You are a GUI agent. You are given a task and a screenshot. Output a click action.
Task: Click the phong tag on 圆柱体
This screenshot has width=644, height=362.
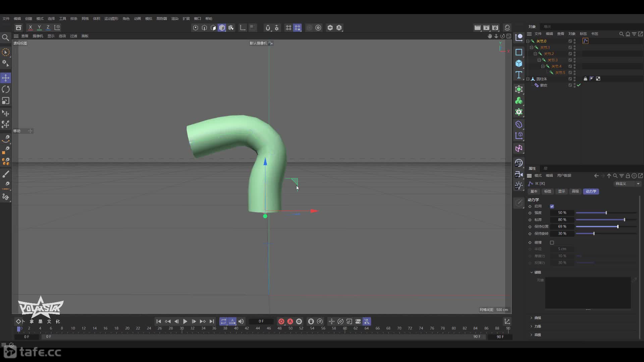click(x=592, y=79)
